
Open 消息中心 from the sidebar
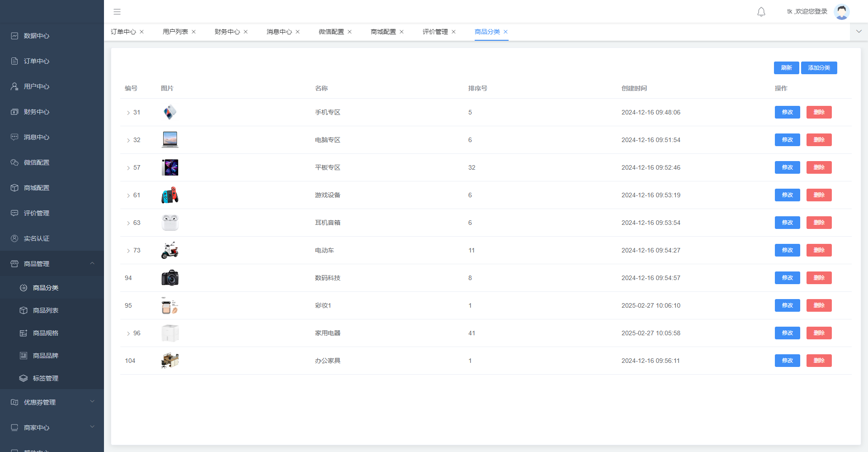14,137
